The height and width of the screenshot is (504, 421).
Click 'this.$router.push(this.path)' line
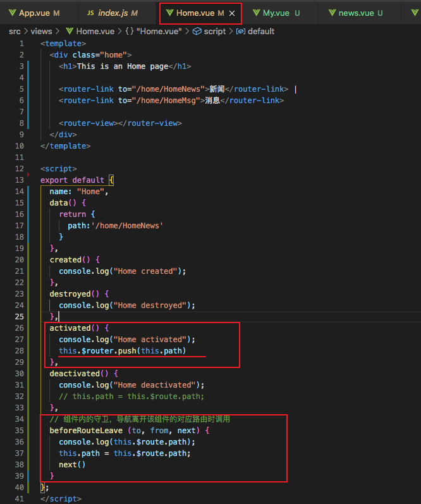(123, 351)
